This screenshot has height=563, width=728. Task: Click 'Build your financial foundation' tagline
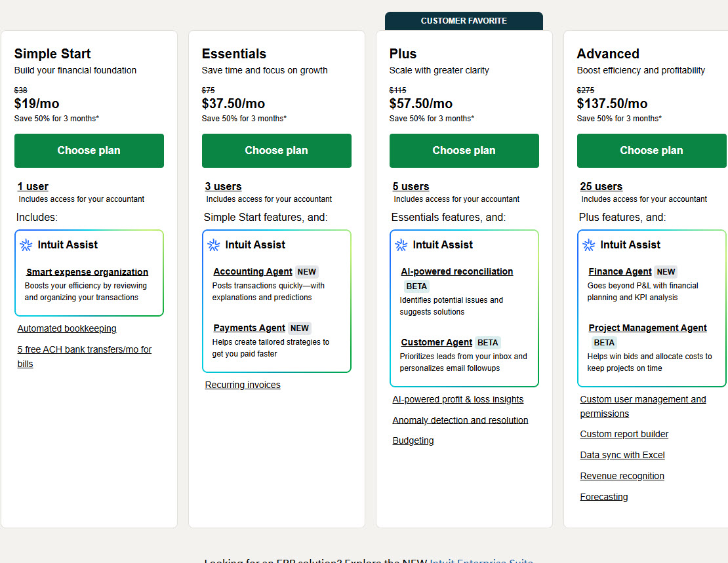click(x=75, y=71)
